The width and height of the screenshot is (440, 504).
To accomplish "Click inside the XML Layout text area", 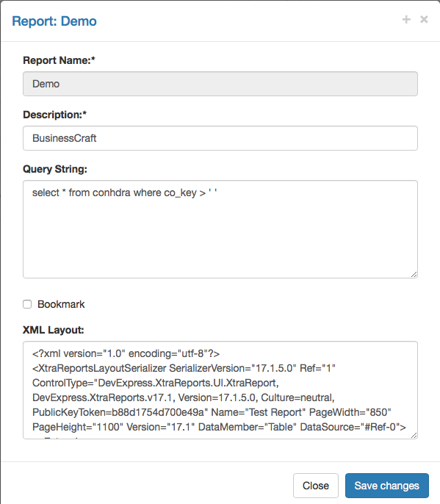I will (220, 390).
